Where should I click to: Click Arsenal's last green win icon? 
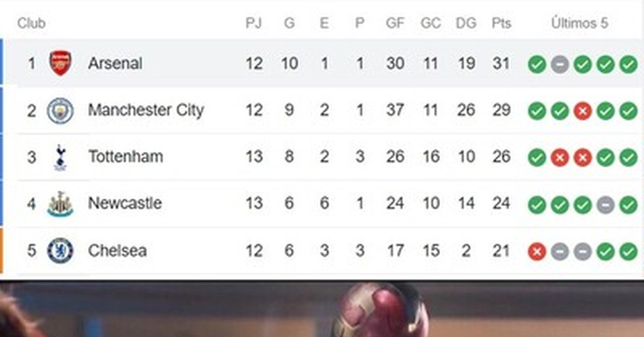pyautogui.click(x=628, y=64)
